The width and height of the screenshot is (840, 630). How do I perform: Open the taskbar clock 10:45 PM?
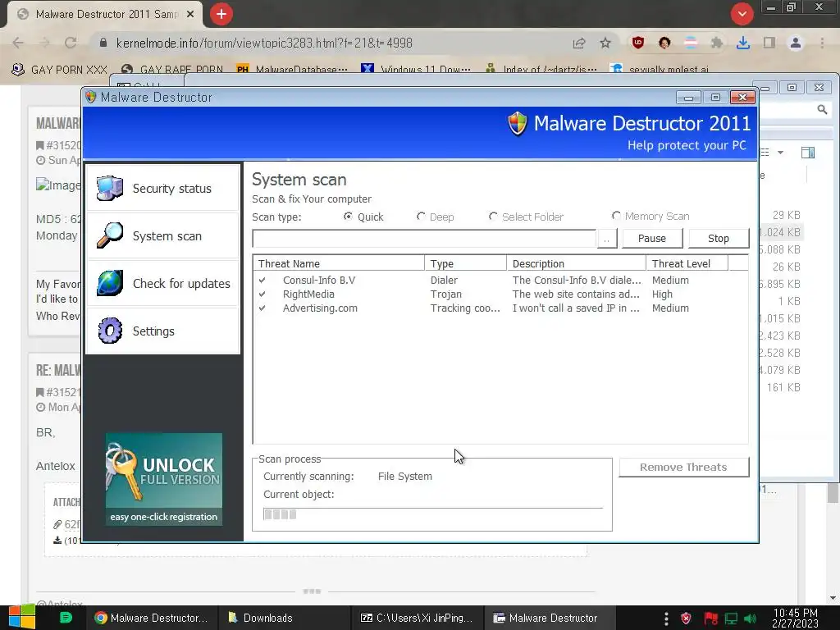795,618
